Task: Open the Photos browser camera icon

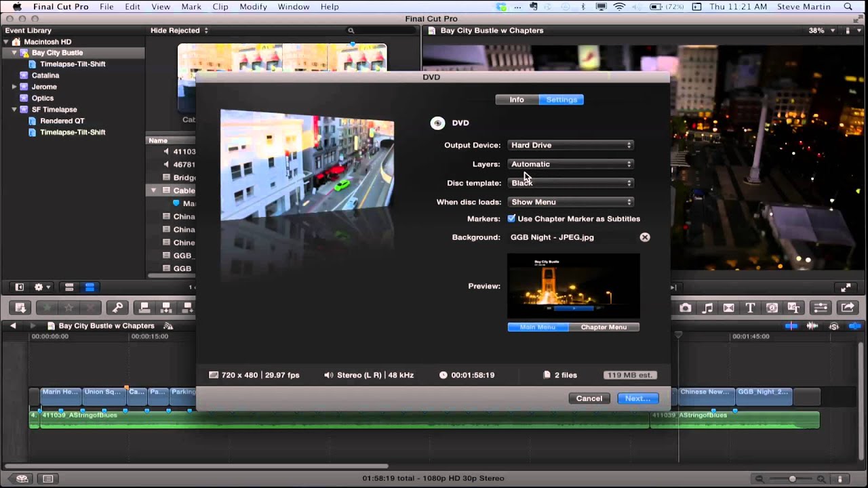Action: click(x=686, y=308)
